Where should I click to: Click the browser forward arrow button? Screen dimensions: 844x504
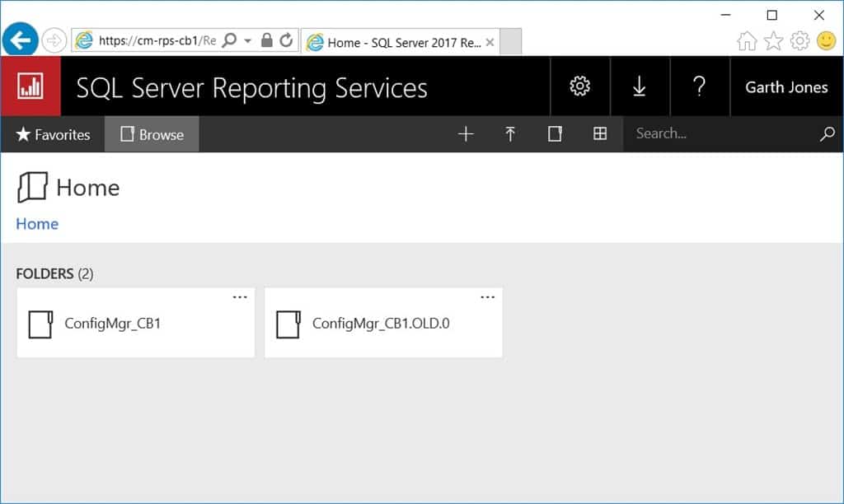coord(54,40)
